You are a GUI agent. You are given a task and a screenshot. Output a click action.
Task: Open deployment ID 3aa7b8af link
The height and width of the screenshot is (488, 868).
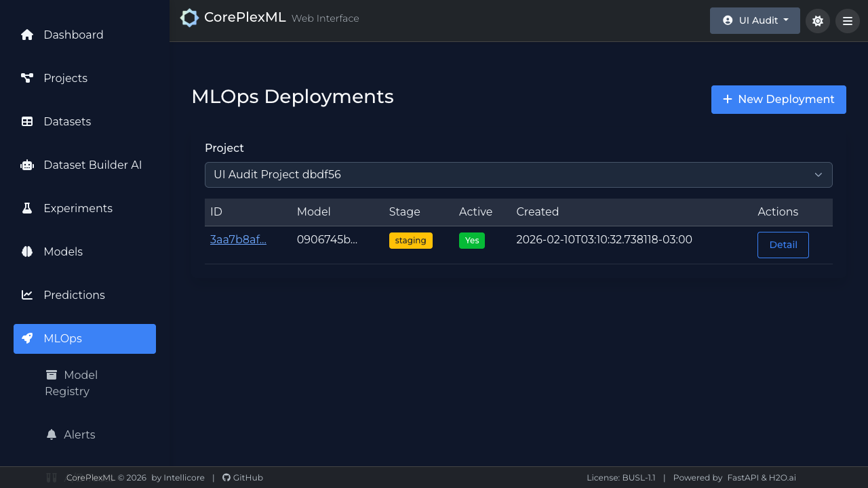238,239
